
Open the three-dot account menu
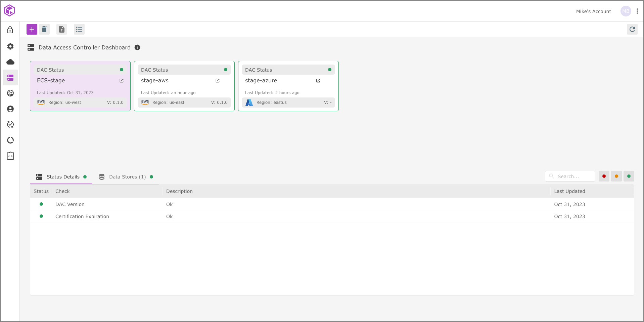tap(637, 11)
